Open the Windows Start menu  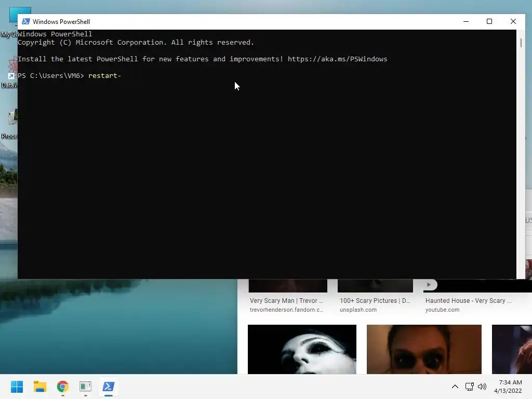point(17,387)
